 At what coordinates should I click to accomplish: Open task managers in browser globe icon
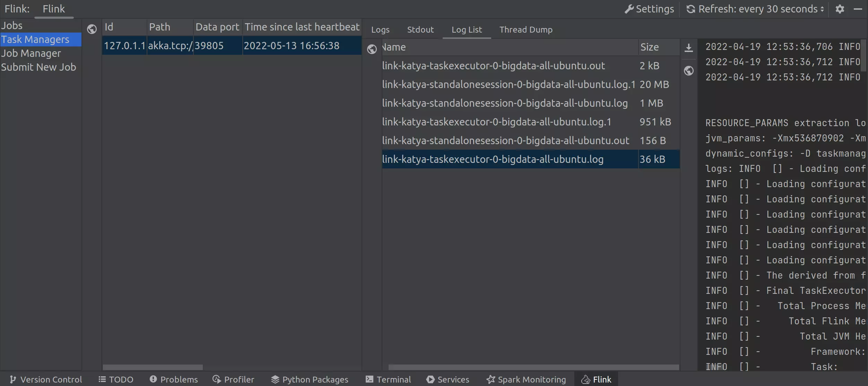[92, 29]
